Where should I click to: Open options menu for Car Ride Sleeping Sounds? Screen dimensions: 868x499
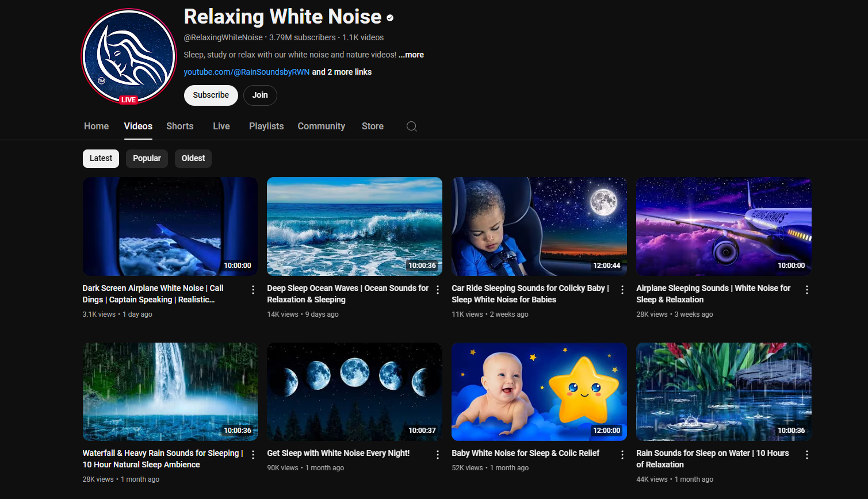622,290
